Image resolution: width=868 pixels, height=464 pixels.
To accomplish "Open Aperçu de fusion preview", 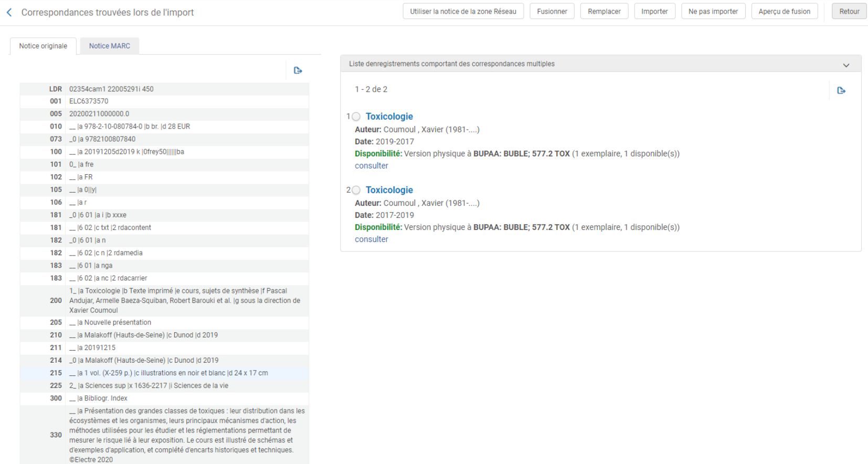I will tap(784, 12).
